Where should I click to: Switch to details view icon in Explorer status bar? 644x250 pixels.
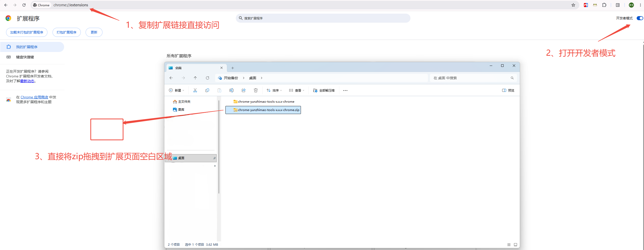point(509,245)
